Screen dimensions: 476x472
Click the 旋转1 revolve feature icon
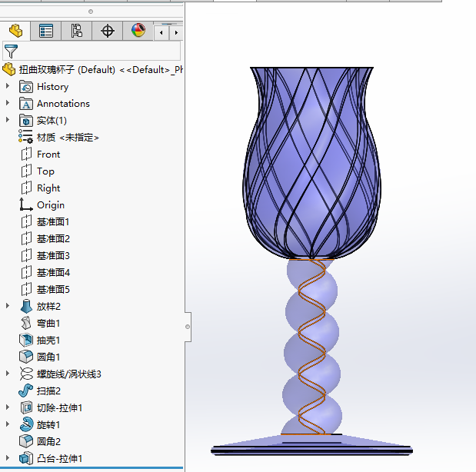[26, 424]
